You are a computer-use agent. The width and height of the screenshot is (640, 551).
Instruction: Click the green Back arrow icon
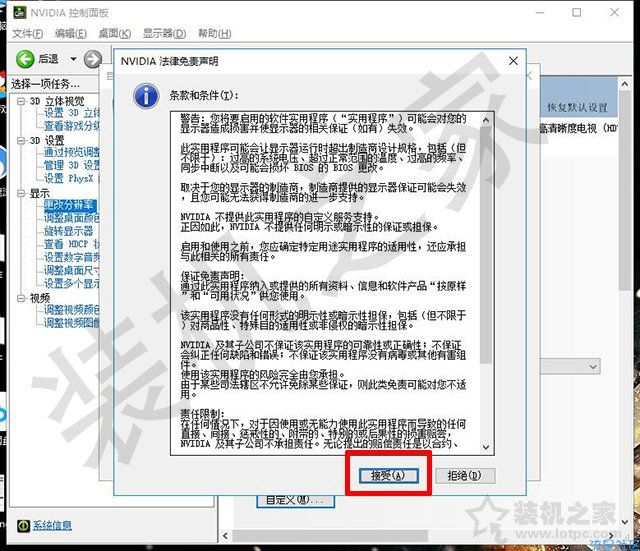point(25,60)
